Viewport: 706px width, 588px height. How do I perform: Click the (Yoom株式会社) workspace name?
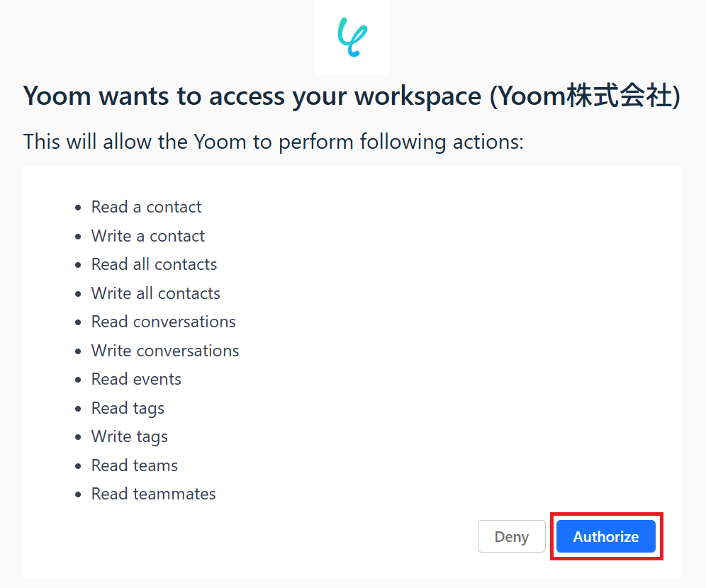pos(585,96)
